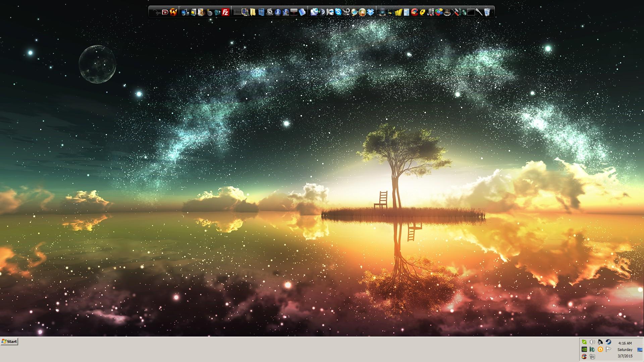Open the blue speaker audio dock icon
The image size is (644, 362).
(x=382, y=12)
